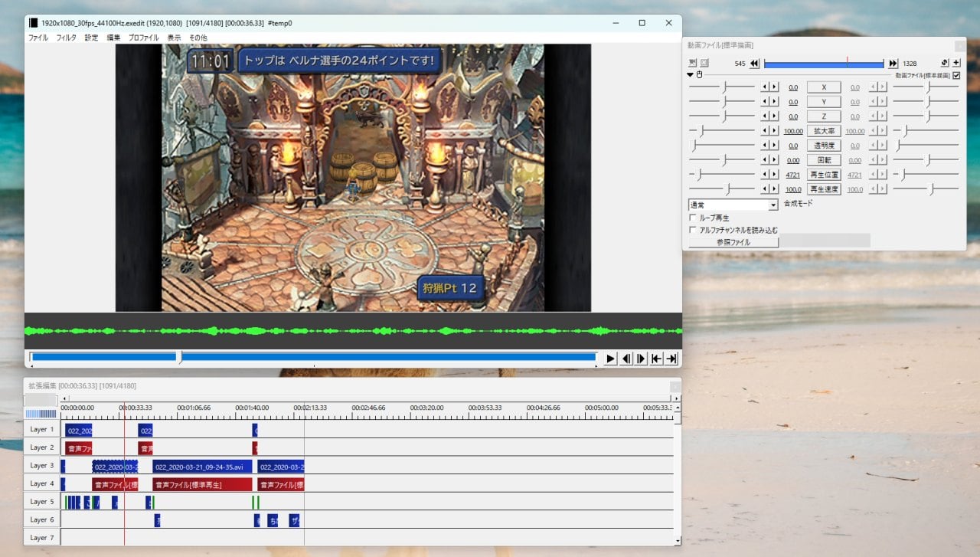Click the 再生位置 value 4721 on the left
Viewport: 980px width, 557px height.
[x=793, y=175]
